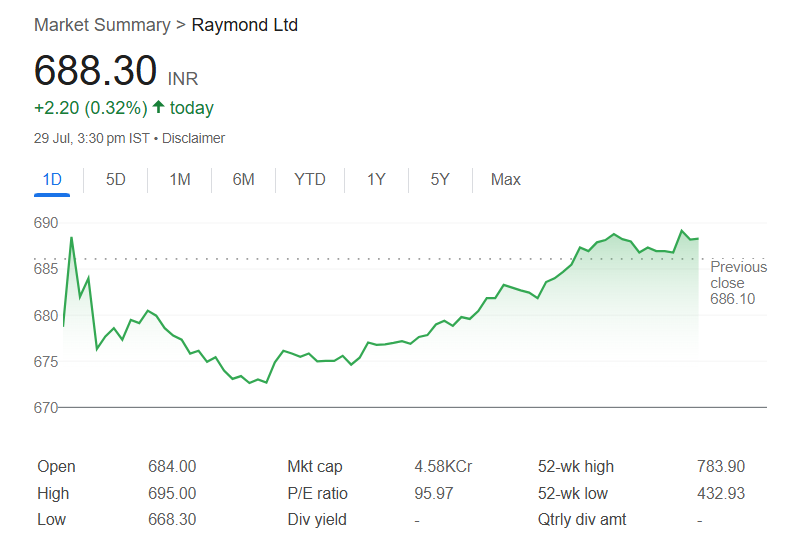The width and height of the screenshot is (799, 541).
Task: Click the 680 y-axis label
Action: pyautogui.click(x=46, y=316)
